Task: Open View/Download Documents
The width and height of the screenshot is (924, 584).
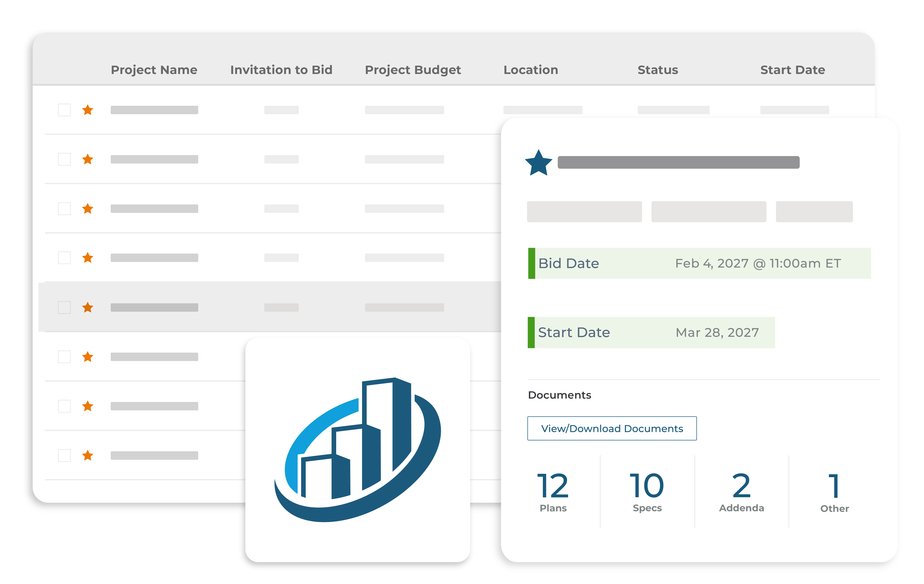Action: pyautogui.click(x=612, y=428)
